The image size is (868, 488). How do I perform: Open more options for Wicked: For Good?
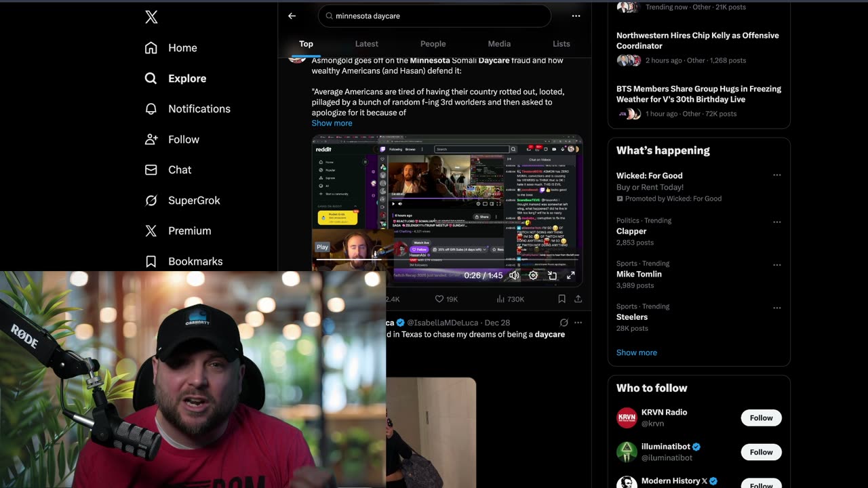click(777, 176)
